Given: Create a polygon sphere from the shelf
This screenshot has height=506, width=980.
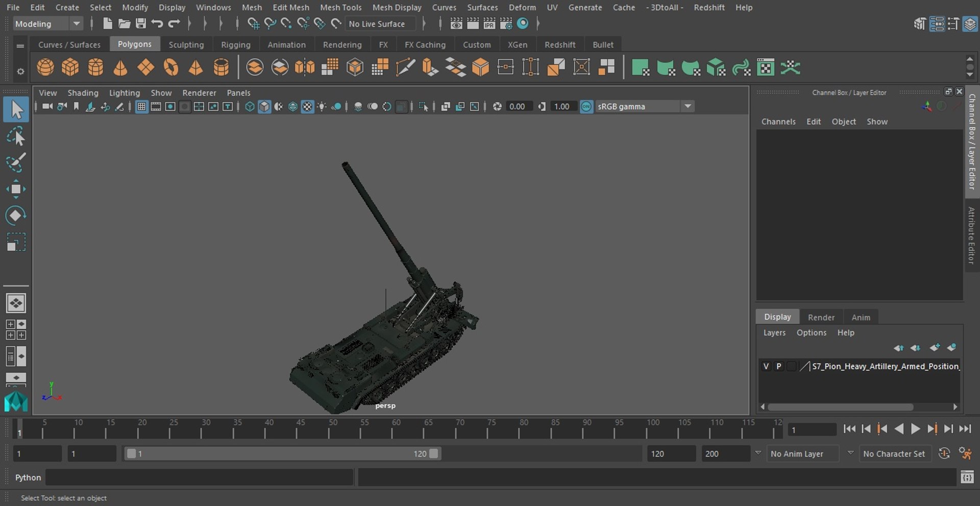Looking at the screenshot, I should pos(45,67).
